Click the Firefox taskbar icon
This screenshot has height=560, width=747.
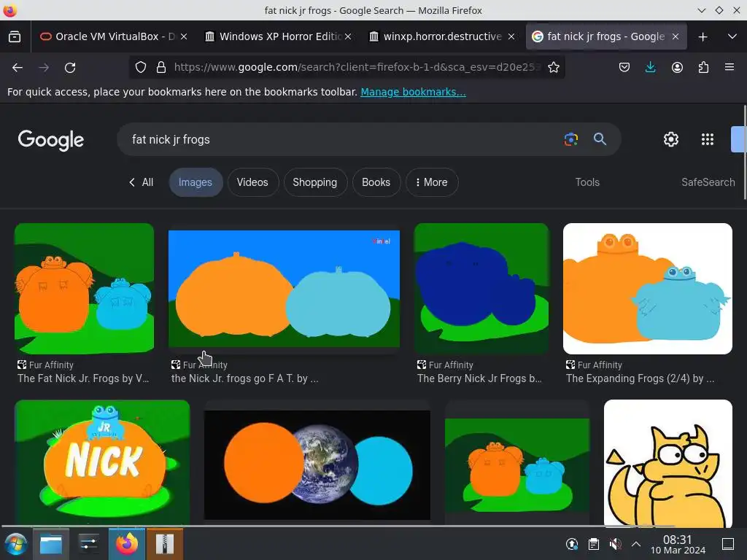127,544
